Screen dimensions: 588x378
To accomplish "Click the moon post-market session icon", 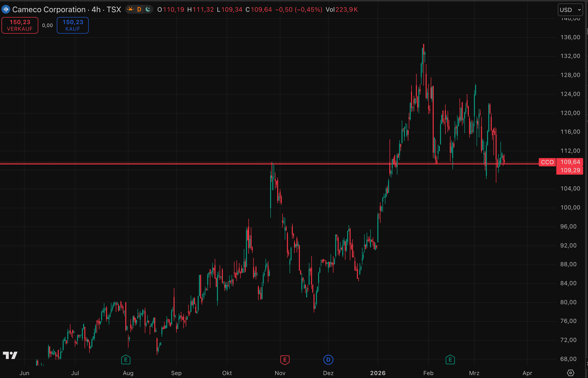I will point(148,9).
